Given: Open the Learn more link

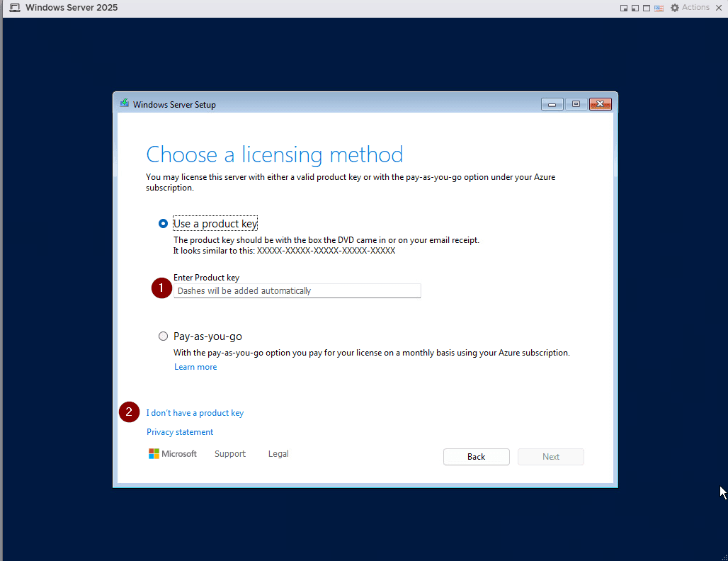Looking at the screenshot, I should [195, 367].
